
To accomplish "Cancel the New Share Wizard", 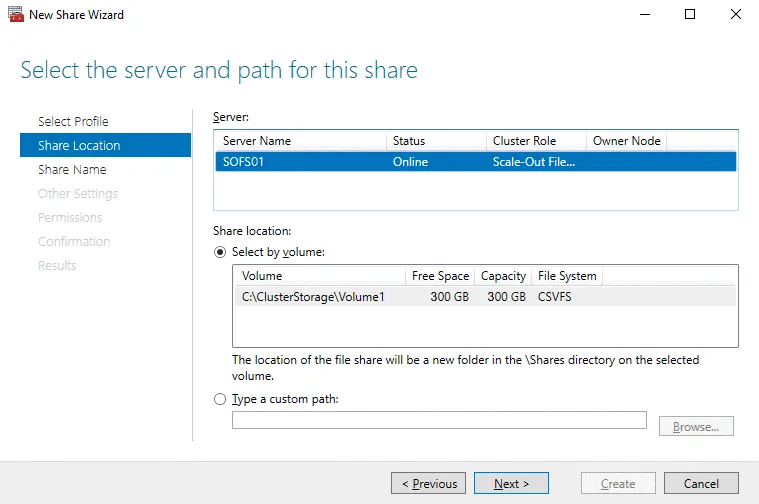I will [x=701, y=484].
